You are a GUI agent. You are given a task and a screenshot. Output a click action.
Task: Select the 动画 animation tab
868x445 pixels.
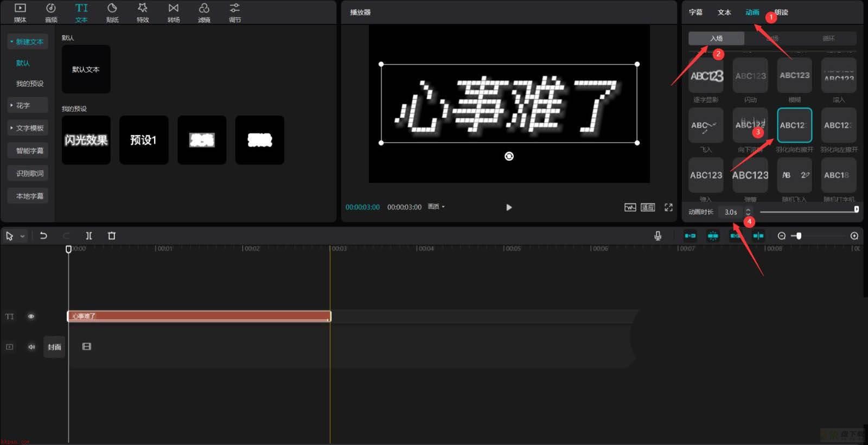pyautogui.click(x=752, y=12)
